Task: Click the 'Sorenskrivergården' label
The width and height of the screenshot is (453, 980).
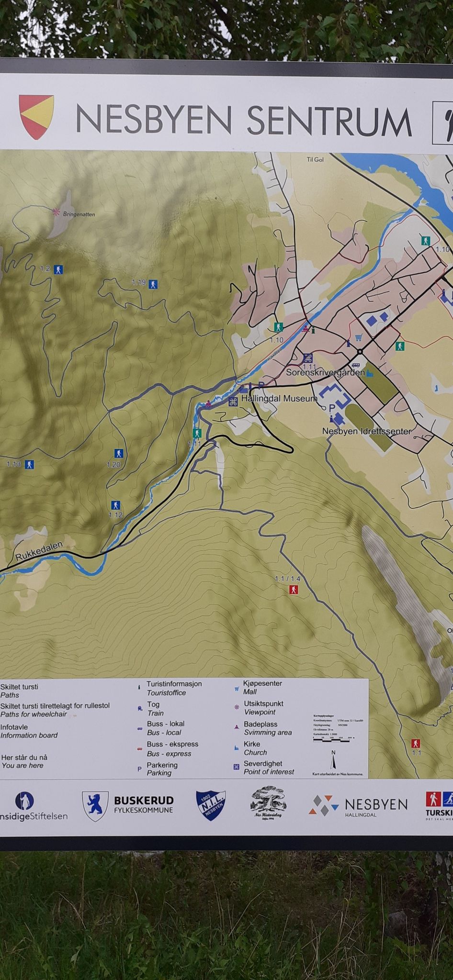Action: point(326,372)
